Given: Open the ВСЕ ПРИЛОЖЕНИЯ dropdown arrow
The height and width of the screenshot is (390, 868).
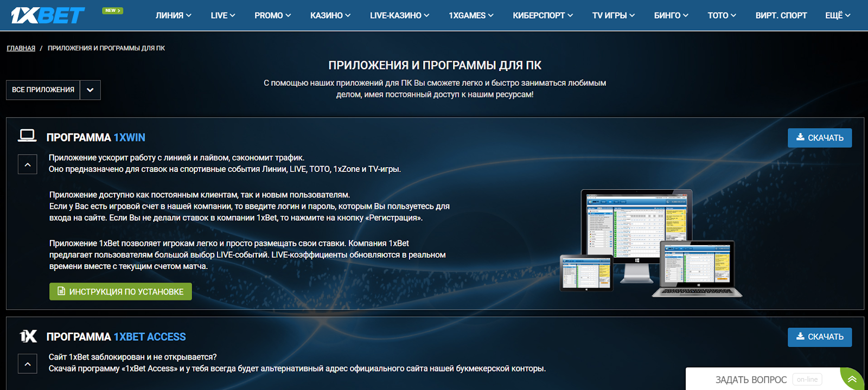Looking at the screenshot, I should (90, 90).
